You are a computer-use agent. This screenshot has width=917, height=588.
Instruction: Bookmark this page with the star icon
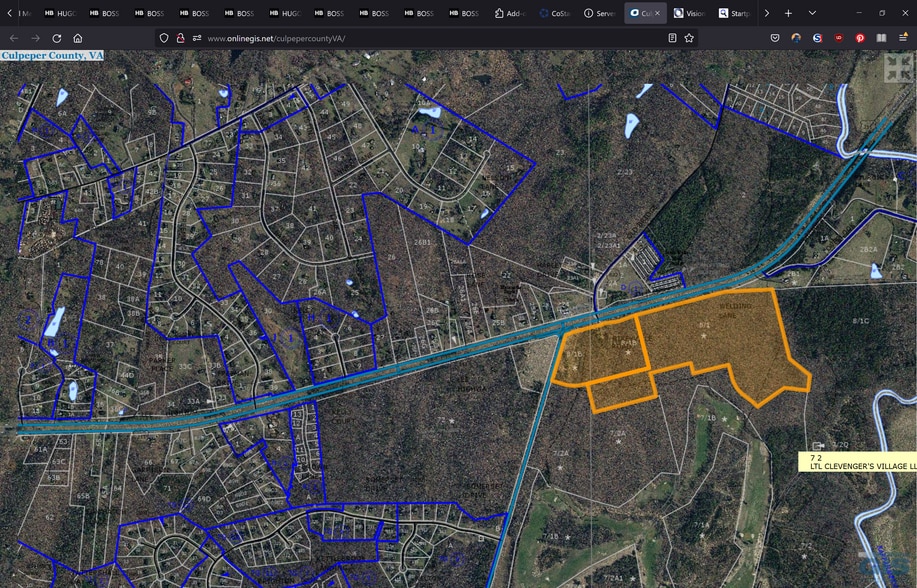(689, 38)
